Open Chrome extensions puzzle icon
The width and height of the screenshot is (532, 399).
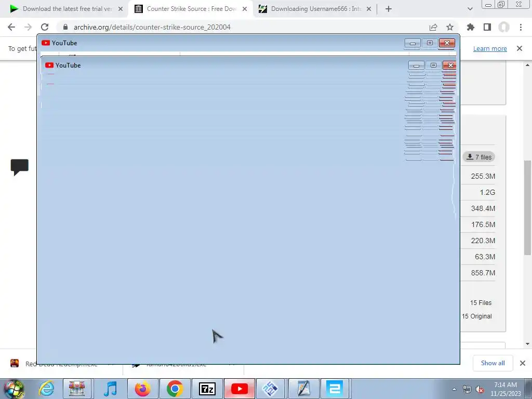[471, 27]
